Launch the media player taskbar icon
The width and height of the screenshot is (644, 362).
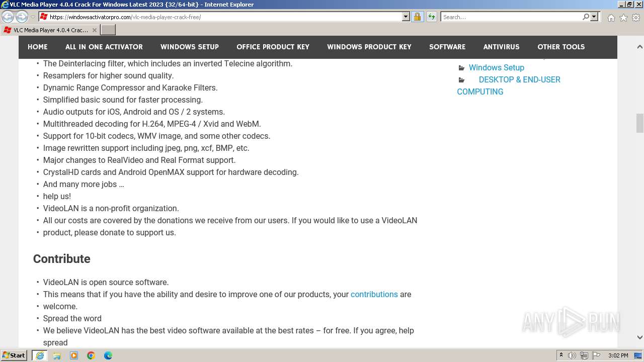click(74, 355)
